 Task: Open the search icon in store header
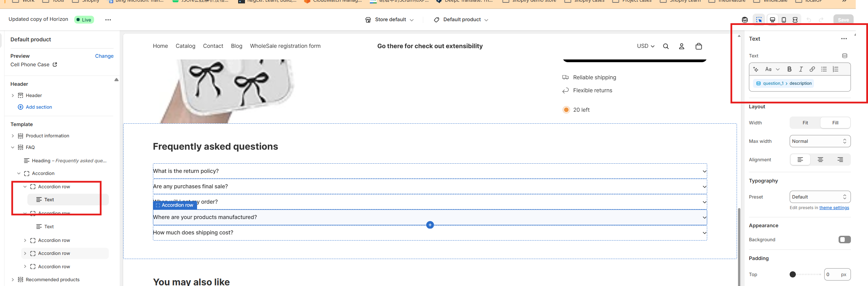pyautogui.click(x=666, y=46)
